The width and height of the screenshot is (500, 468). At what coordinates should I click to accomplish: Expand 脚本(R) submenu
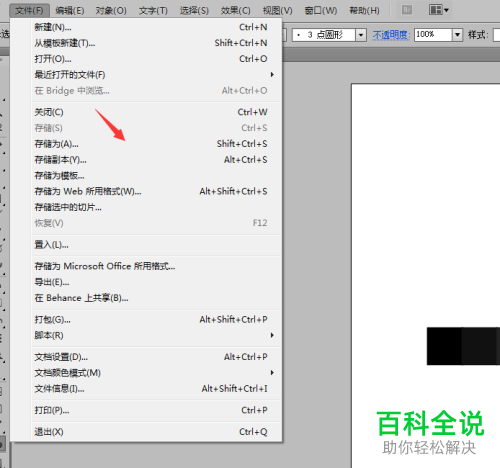[156, 335]
